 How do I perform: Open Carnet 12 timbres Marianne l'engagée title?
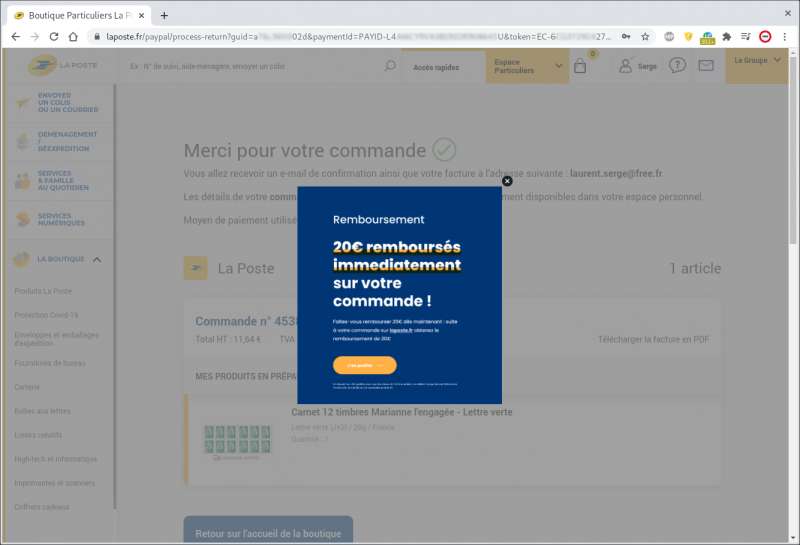(x=402, y=412)
